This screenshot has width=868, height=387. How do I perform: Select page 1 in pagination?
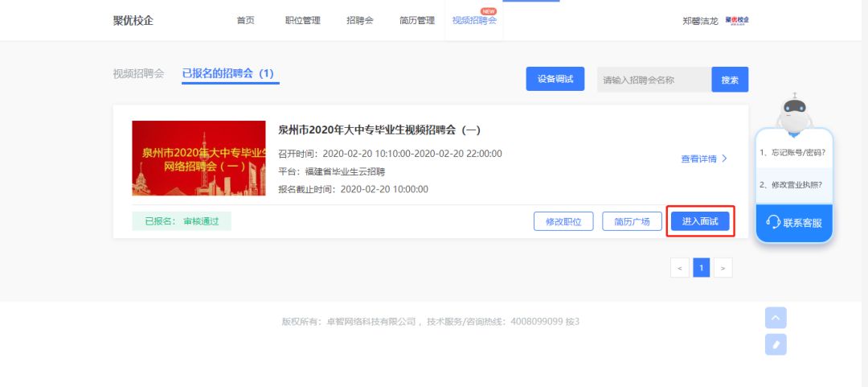(x=702, y=268)
